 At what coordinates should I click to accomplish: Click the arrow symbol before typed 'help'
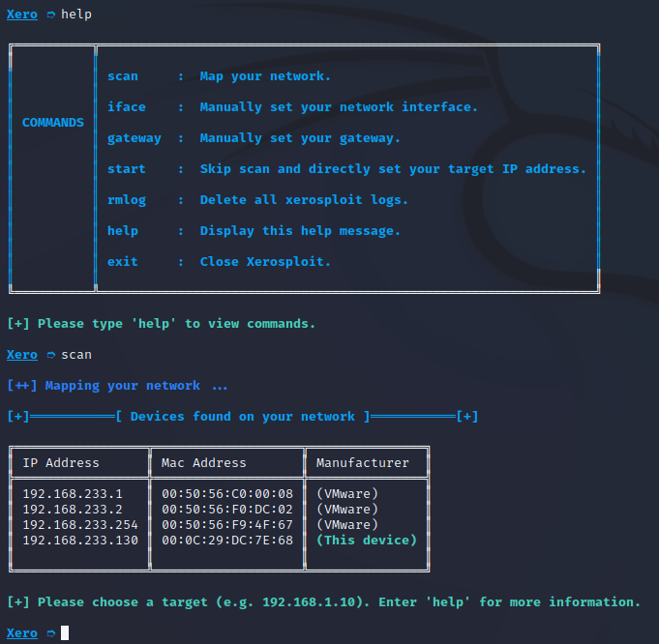(x=51, y=15)
